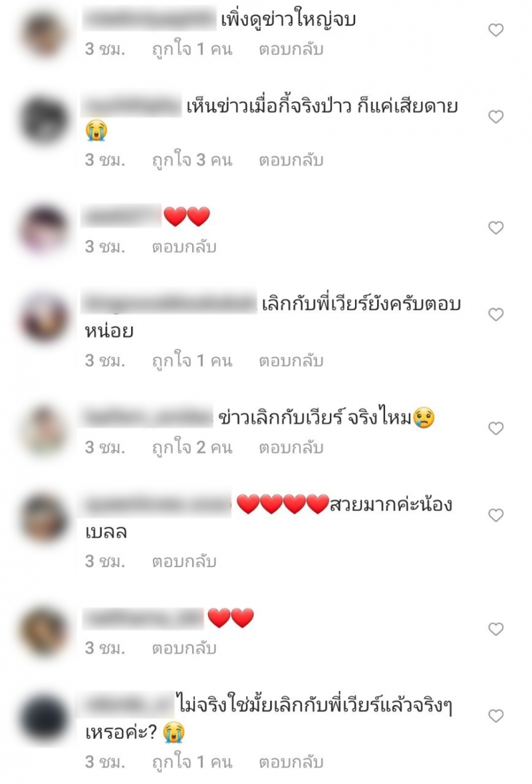Open likes on 'เลิกกับพี่เวียร์ยังครับตอบหน่อย' comment
Screen dimensions: 532x784
coord(192,361)
